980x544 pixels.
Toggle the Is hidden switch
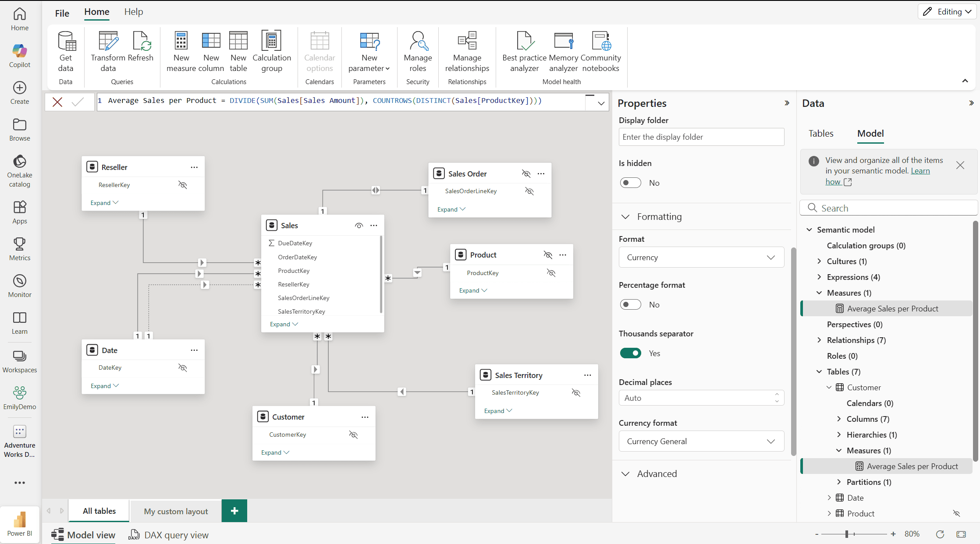pyautogui.click(x=630, y=183)
